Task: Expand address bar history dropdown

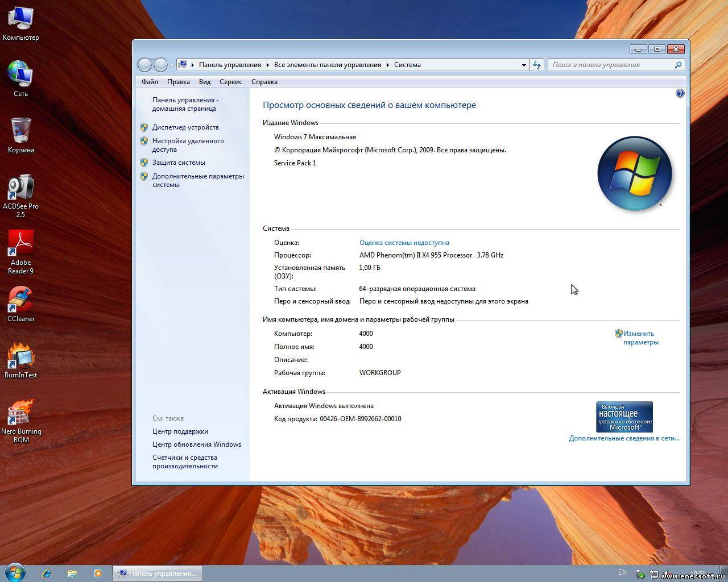Action: (524, 65)
